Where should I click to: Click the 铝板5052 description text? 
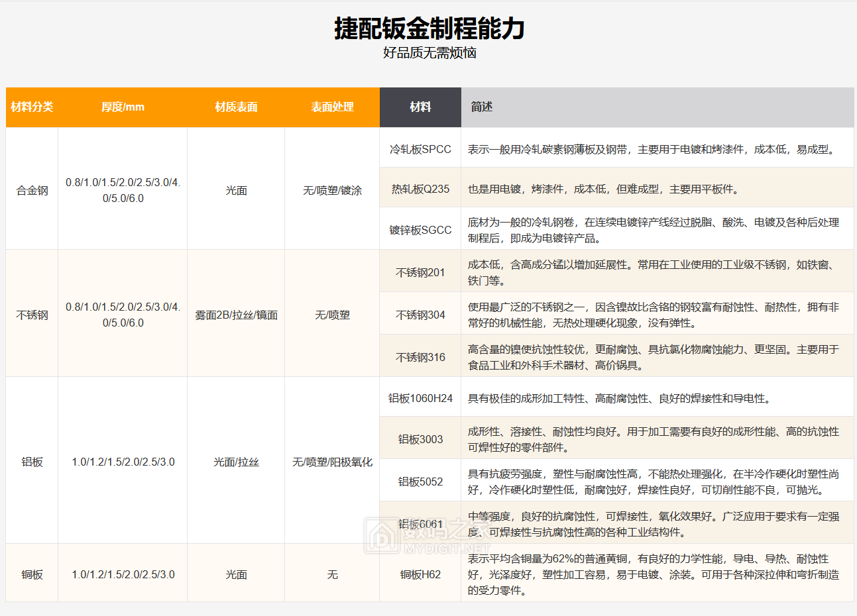tap(654, 482)
